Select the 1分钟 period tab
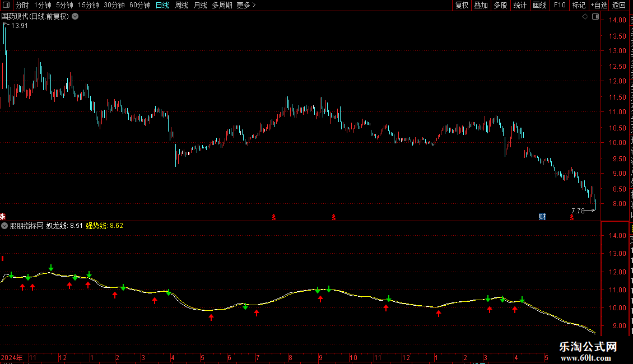Screen dimensions: 633x364 point(43,5)
